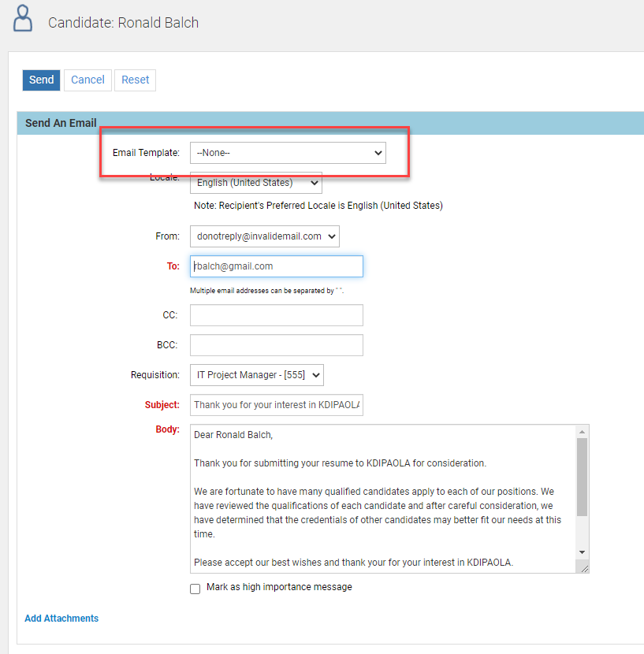Click the To email address field
The width and height of the screenshot is (644, 654).
point(276,266)
